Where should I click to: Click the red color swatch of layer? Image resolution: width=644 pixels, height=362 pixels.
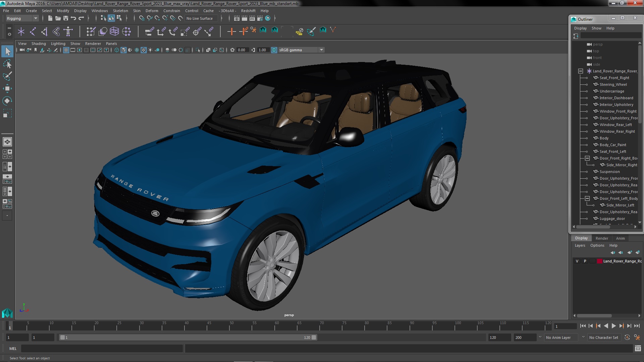(600, 261)
